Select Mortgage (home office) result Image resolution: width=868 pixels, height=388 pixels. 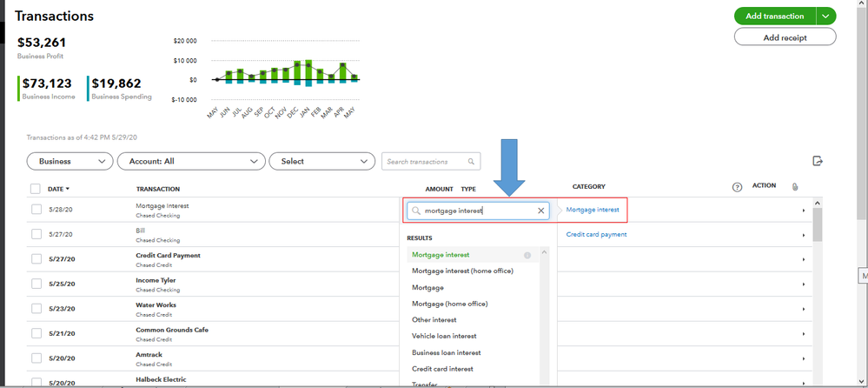450,304
